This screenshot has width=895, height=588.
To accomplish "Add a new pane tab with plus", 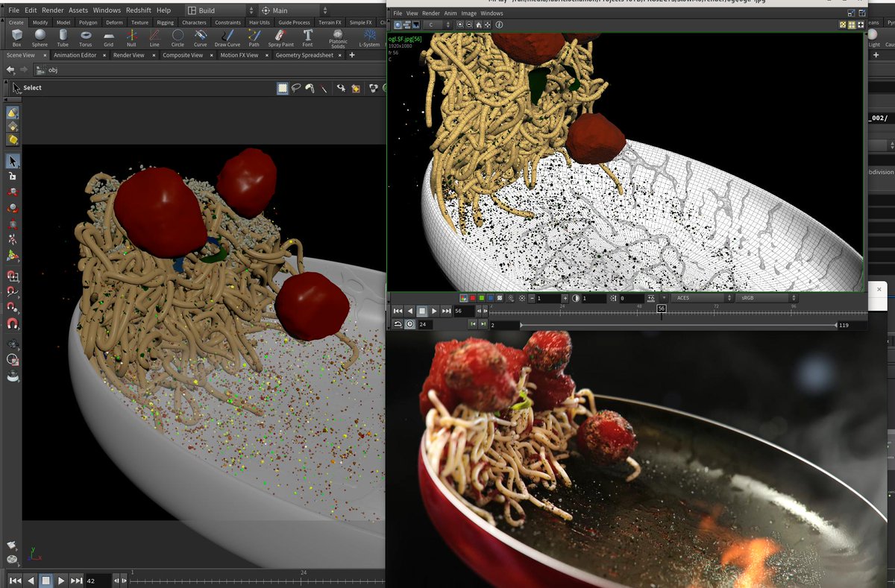I will [352, 55].
